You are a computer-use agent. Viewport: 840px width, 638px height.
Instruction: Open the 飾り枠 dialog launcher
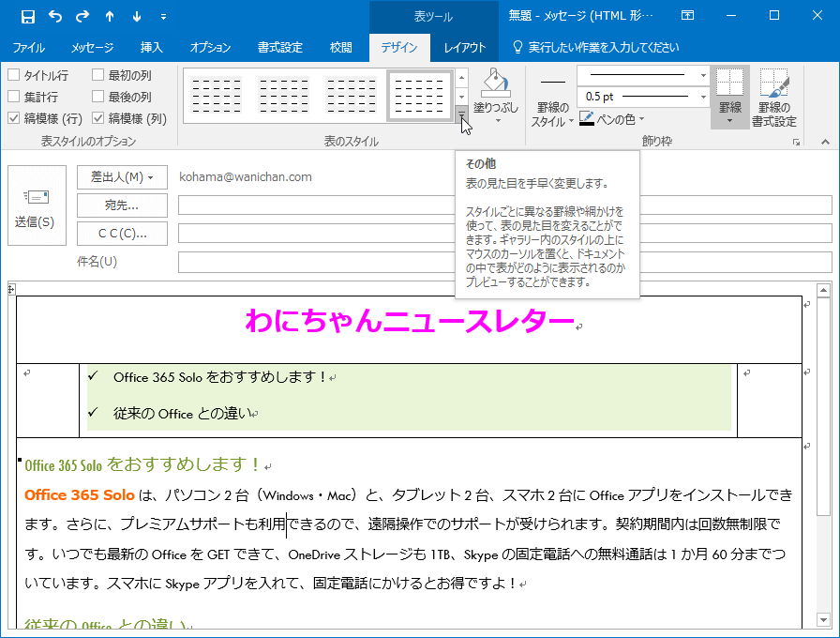point(797,142)
